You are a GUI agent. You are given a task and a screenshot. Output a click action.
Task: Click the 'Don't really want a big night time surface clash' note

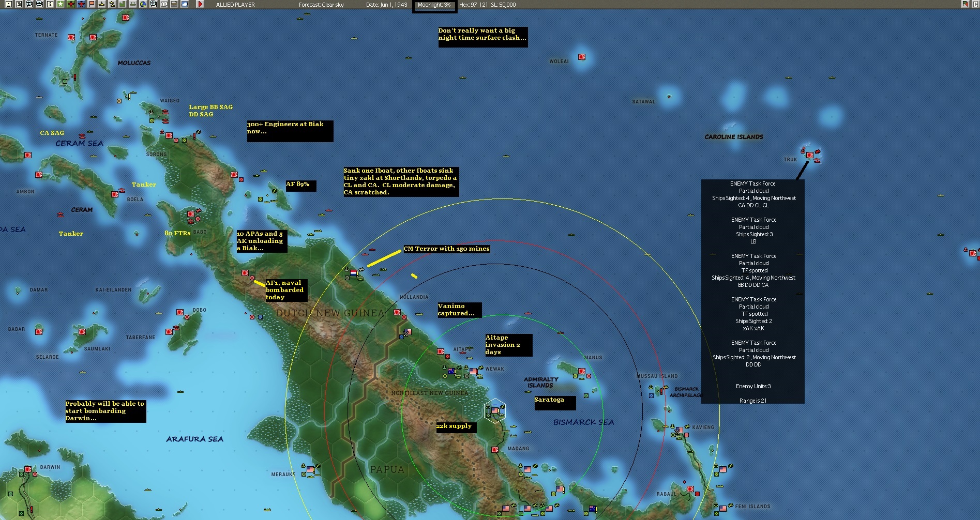click(x=483, y=37)
